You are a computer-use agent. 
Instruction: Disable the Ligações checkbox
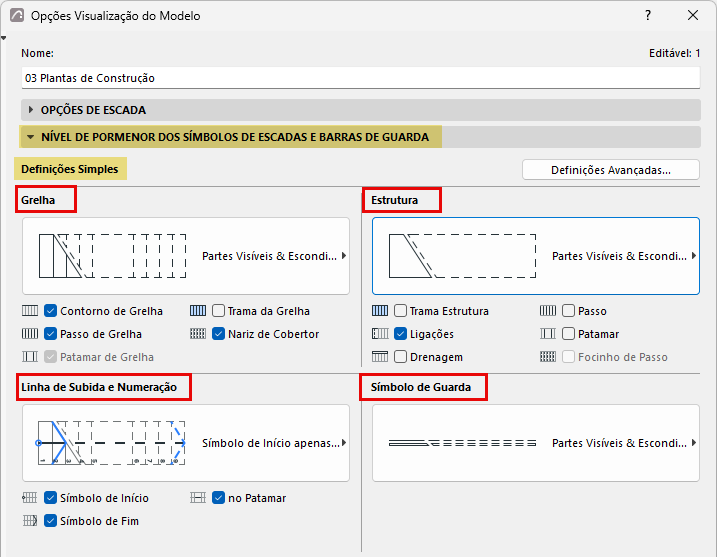pos(401,334)
